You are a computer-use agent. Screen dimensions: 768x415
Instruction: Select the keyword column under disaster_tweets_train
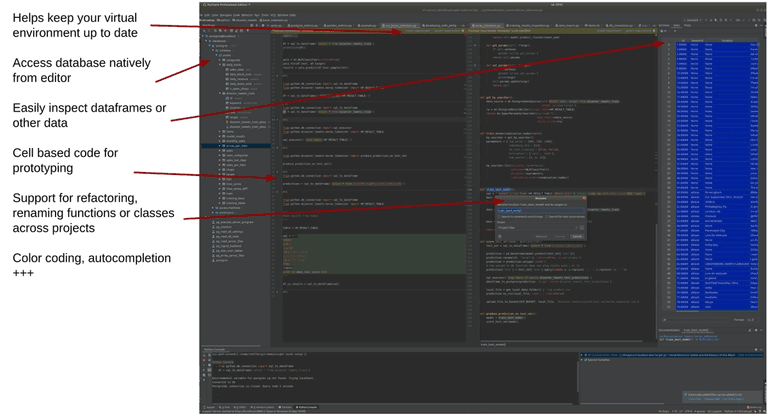[x=236, y=103]
